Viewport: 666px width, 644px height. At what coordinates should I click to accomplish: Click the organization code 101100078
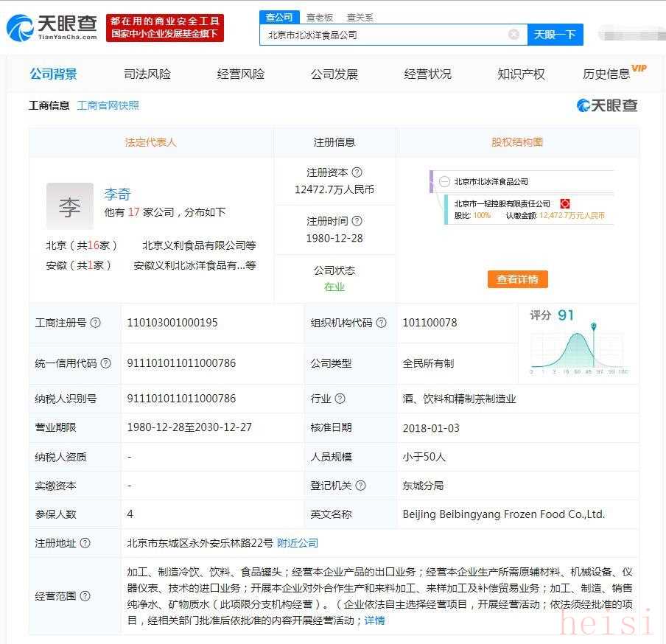pyautogui.click(x=430, y=323)
